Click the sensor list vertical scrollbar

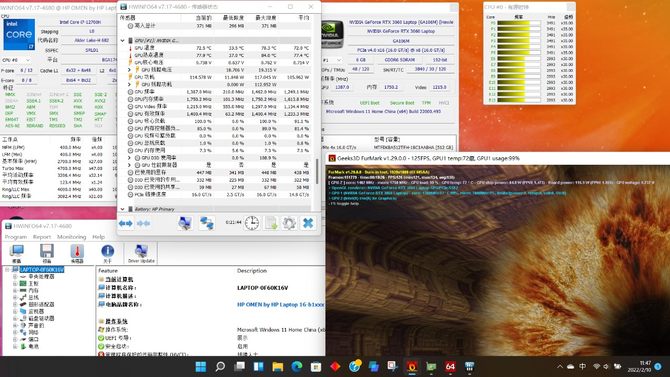tap(317, 171)
